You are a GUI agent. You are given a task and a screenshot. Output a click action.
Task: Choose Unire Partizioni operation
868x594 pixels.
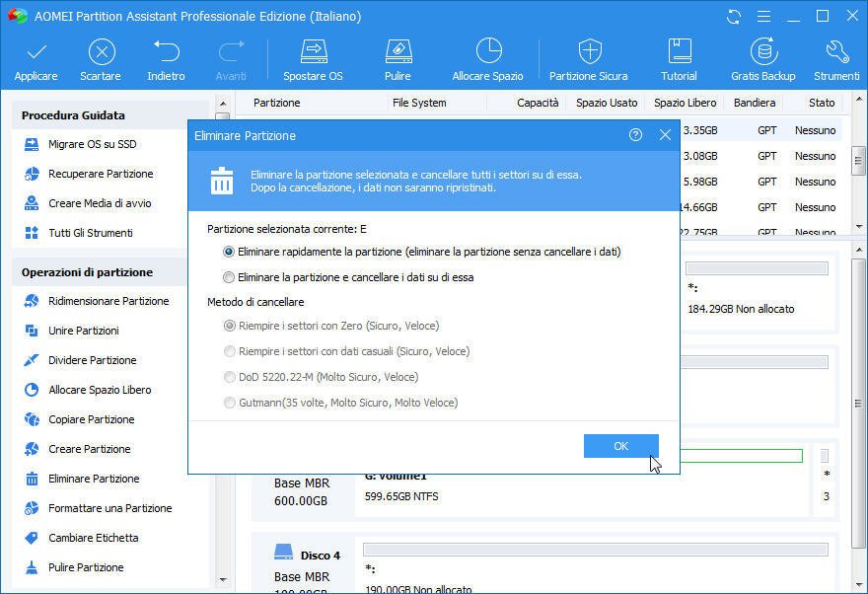71,332
